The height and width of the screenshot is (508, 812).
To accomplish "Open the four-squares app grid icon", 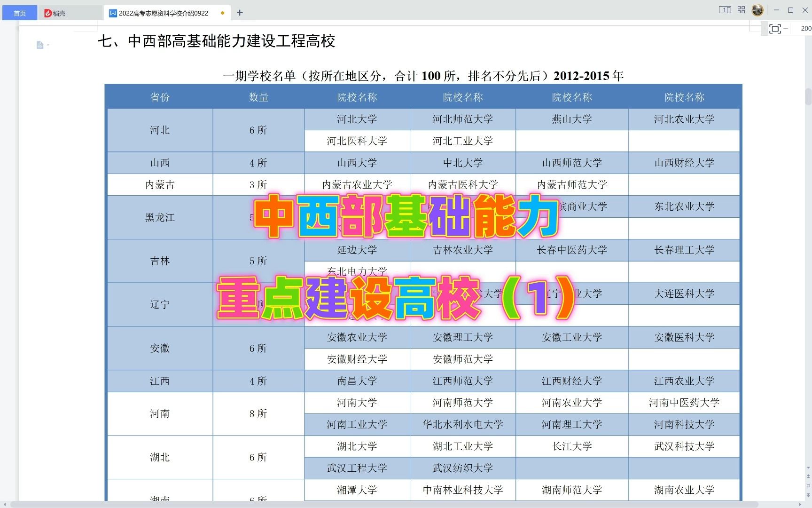I will 742,10.
